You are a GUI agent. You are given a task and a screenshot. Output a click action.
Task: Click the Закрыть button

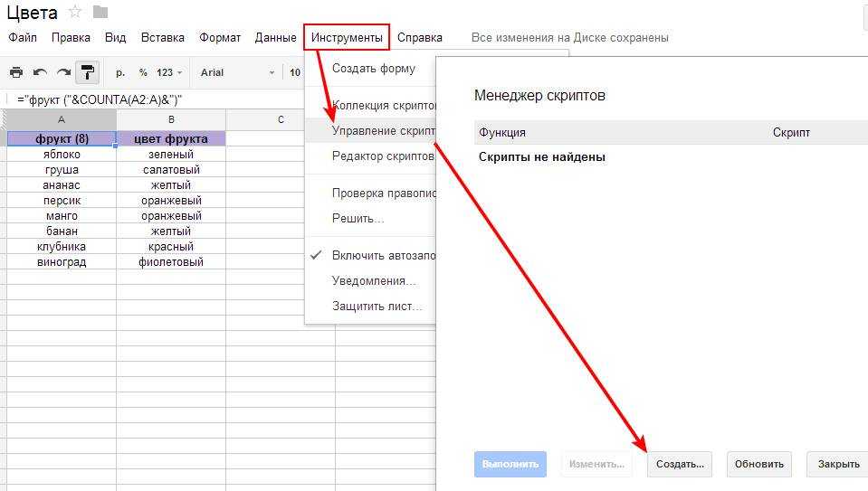[838, 464]
